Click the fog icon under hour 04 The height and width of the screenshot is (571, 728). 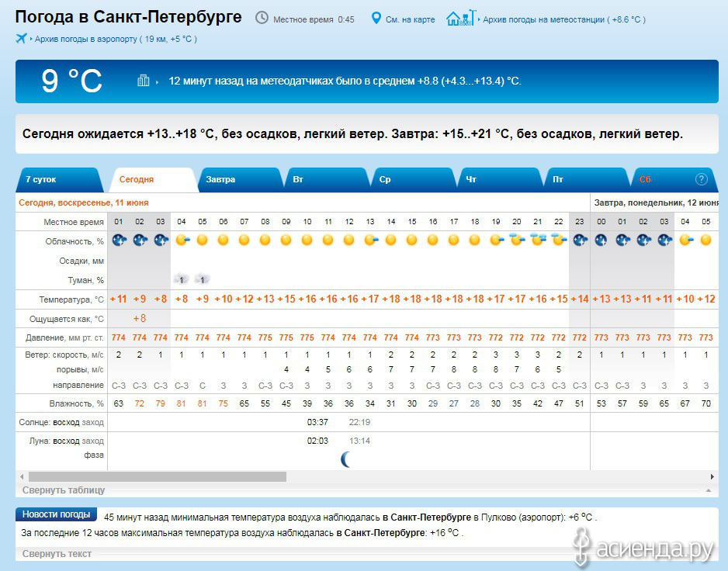point(181,279)
